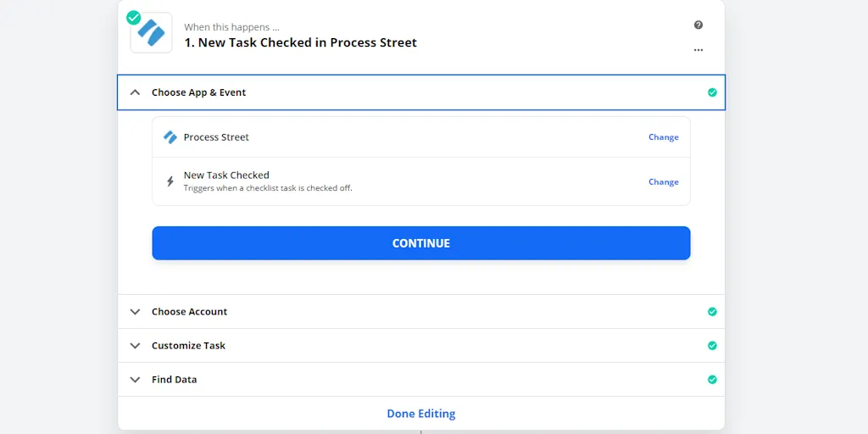Expand the Customize Task chevron

[x=135, y=346]
